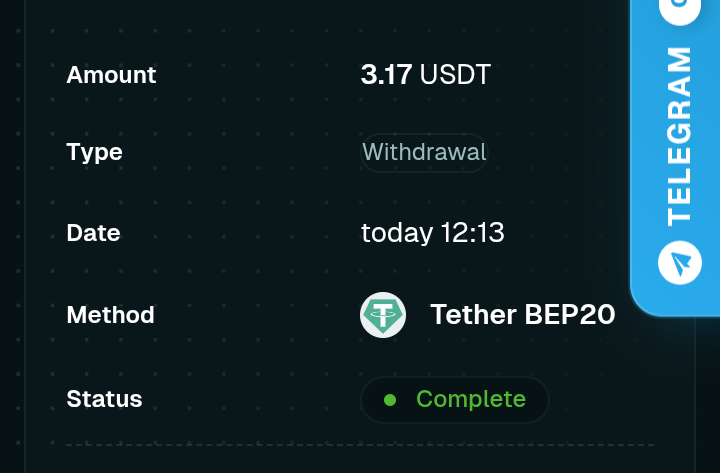Open the blue TELEGRAM side banner
720x473 pixels.
pyautogui.click(x=675, y=156)
